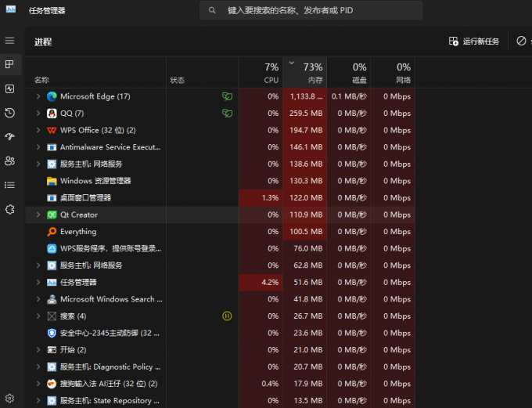The image size is (532, 408).
Task: Expand the Antimalware Service Executable row
Action: tap(38, 147)
